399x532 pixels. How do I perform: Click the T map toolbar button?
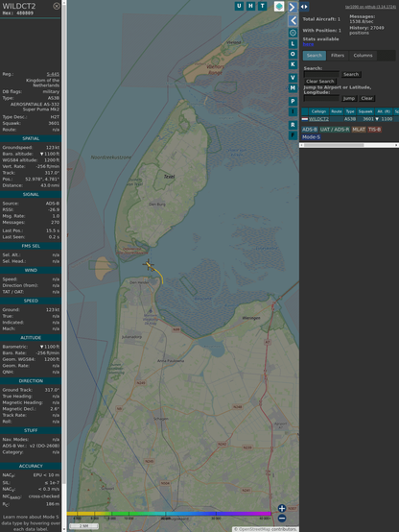(x=262, y=6)
